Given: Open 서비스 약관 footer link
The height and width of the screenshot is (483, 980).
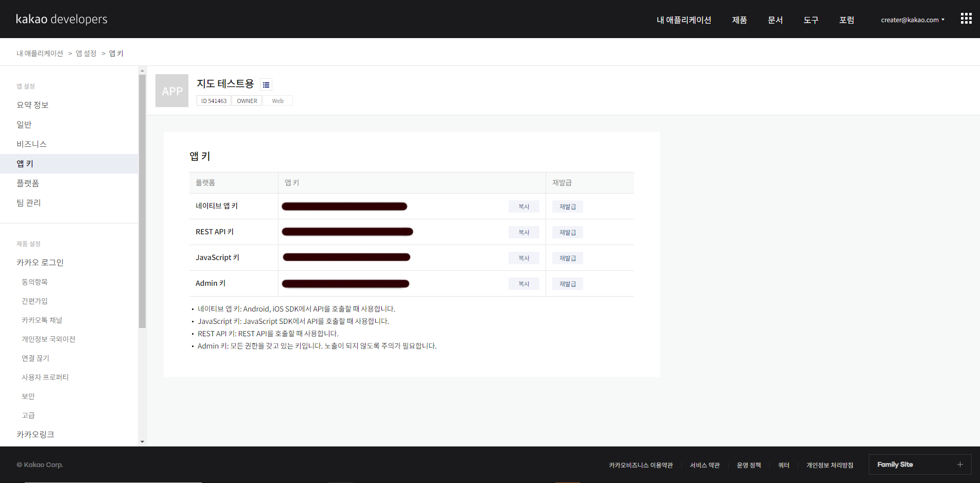Looking at the screenshot, I should pyautogui.click(x=705, y=465).
